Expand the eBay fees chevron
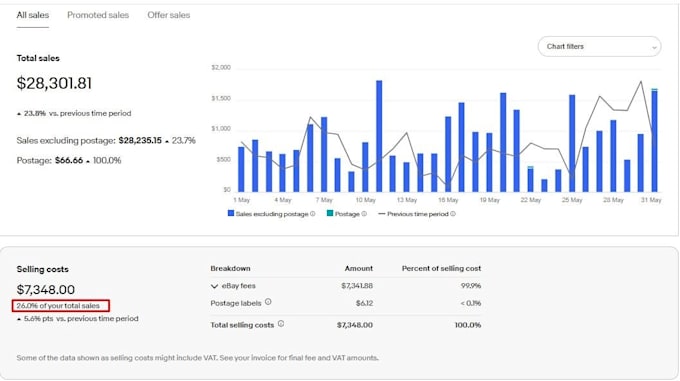680x381 pixels. 214,286
